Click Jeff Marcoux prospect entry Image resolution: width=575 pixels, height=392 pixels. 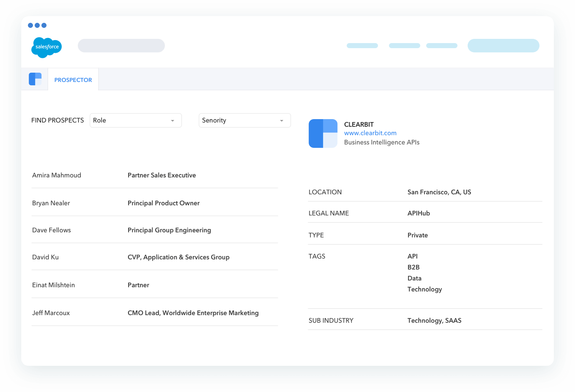(51, 313)
